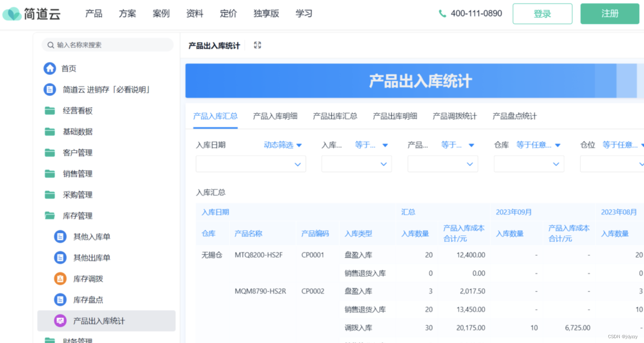
Task: Click the 其他入库单 form icon
Action: [x=60, y=237]
